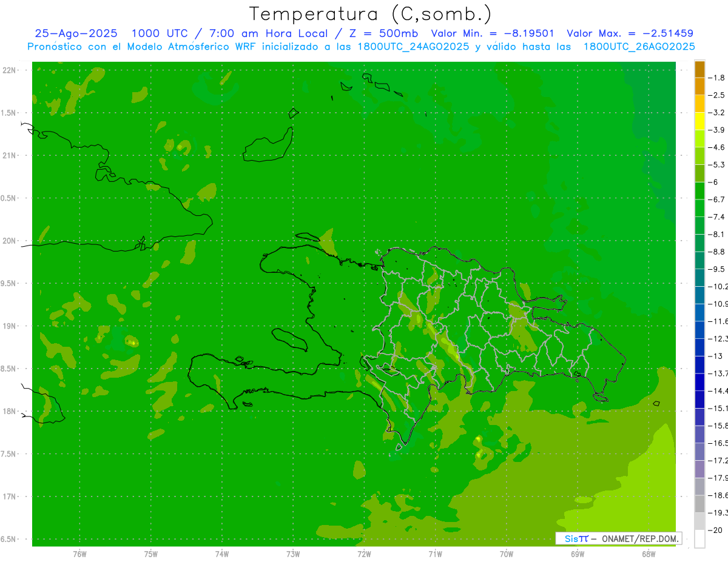The width and height of the screenshot is (728, 562).
Task: Pick the orange swatch between -1.8 and -2.5
Action: click(x=699, y=87)
